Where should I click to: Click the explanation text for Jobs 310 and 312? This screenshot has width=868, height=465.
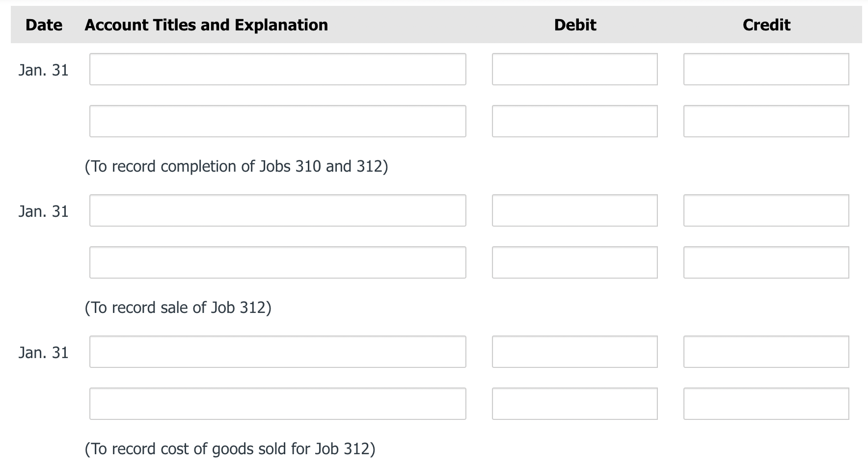click(x=237, y=166)
